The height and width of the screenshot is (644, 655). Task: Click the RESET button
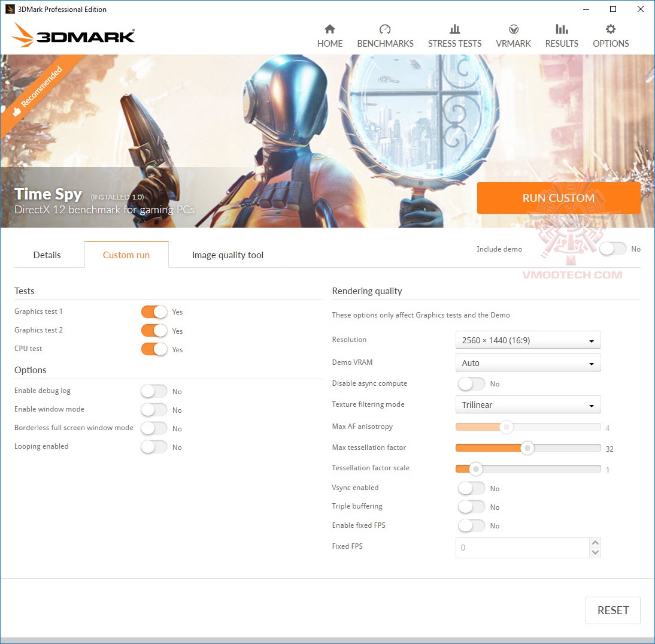click(613, 610)
